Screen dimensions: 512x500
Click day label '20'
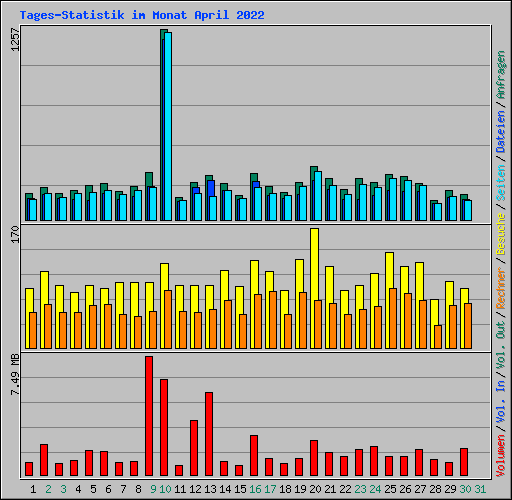pyautogui.click(x=315, y=489)
